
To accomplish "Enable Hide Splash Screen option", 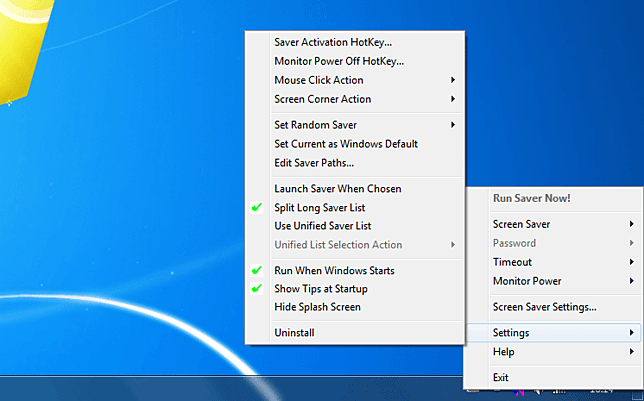I will pos(355,307).
